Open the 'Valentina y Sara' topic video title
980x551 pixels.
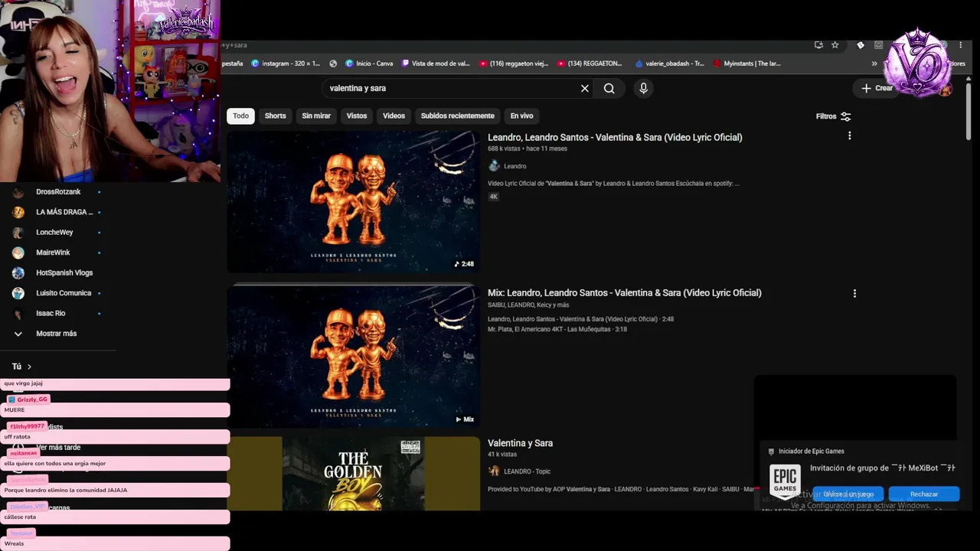[520, 443]
